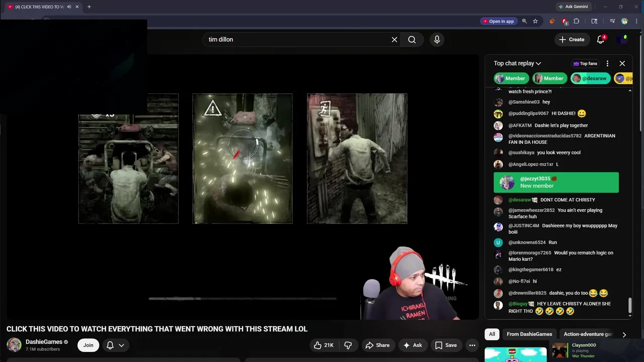
Task: Click Ask Gemini button
Action: 573,7
